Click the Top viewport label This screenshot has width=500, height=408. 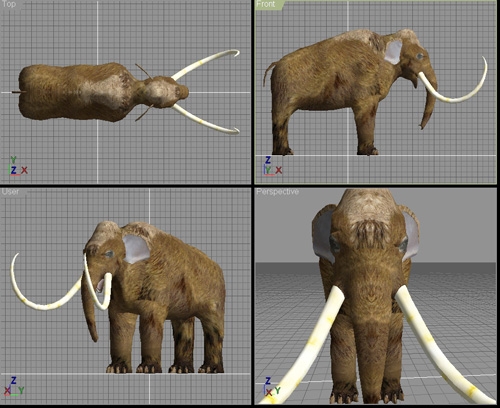(9, 4)
